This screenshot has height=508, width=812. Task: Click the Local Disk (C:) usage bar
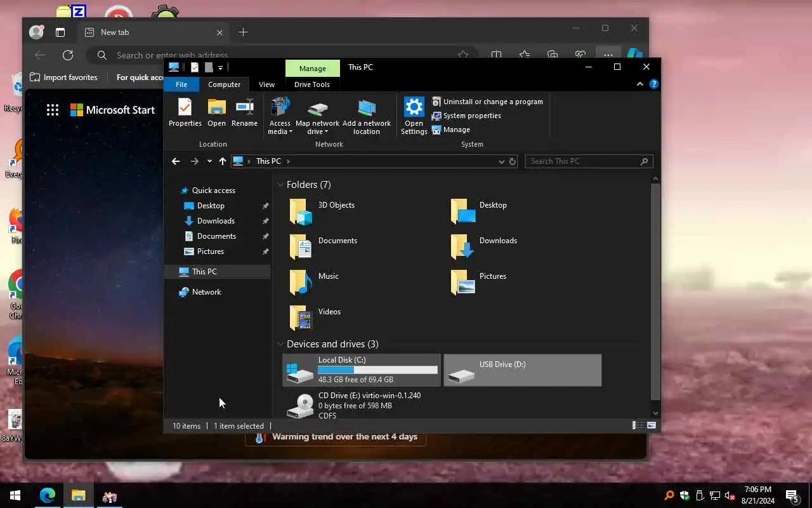pyautogui.click(x=377, y=370)
